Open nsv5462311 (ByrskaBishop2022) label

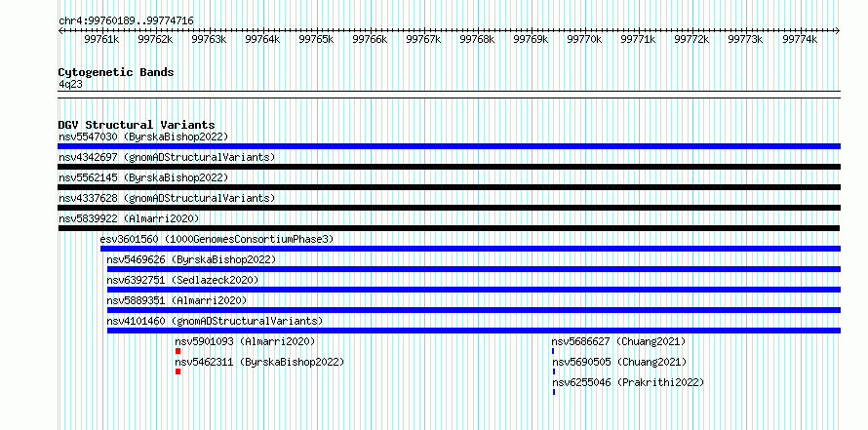[259, 362]
